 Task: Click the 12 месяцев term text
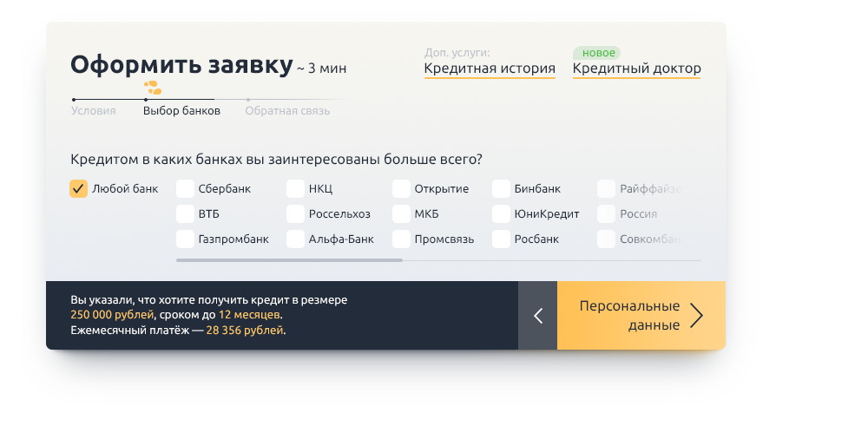[x=249, y=315]
